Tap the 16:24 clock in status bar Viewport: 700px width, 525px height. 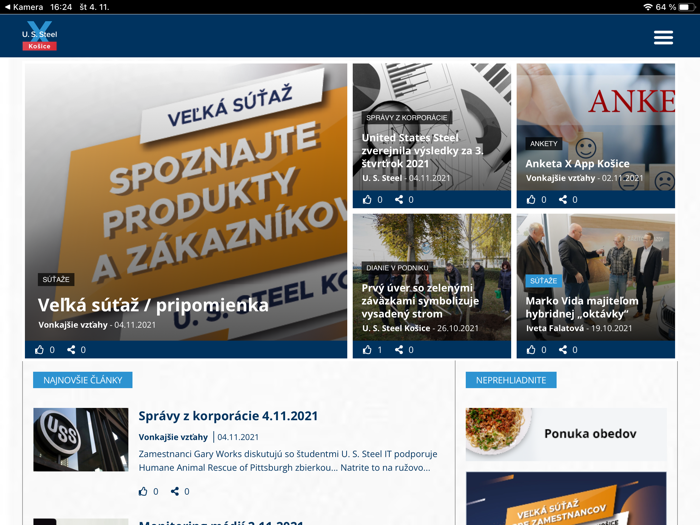point(61,7)
